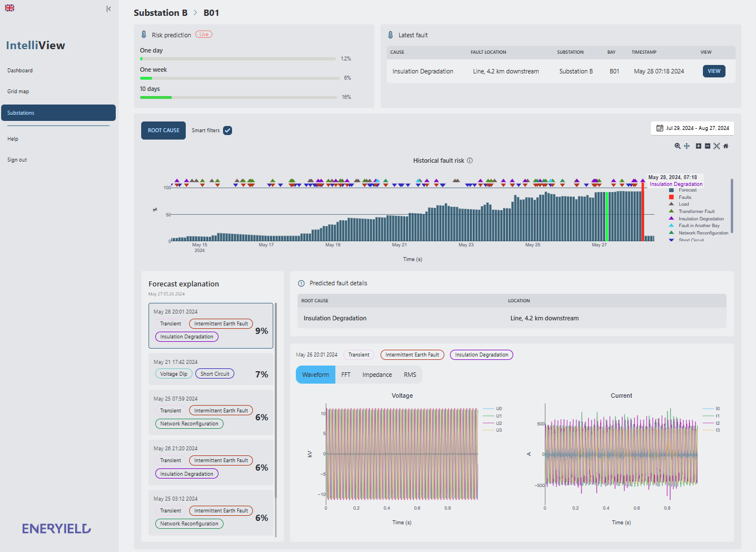Click the chart zoom magnifier tool
This screenshot has width=756, height=552.
[x=678, y=146]
